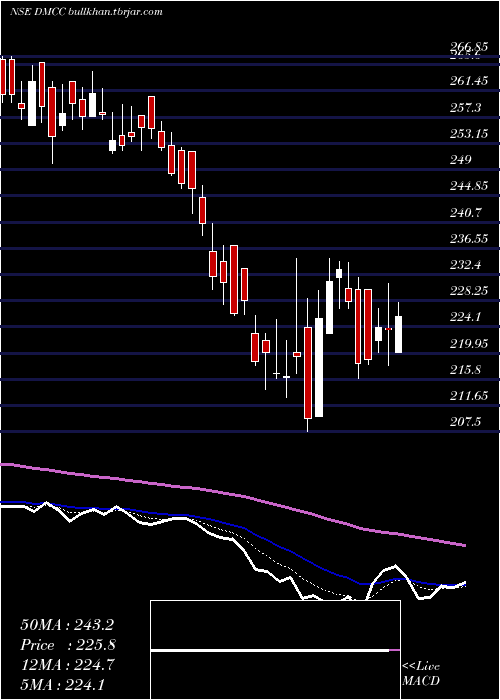The width and height of the screenshot is (500, 700).
Task: Click the 211.65 price axis label
Action: pyautogui.click(x=470, y=396)
